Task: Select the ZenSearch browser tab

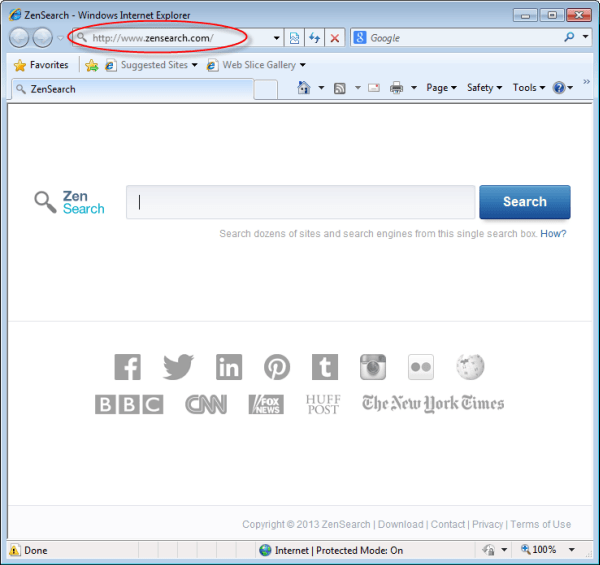Action: click(132, 89)
